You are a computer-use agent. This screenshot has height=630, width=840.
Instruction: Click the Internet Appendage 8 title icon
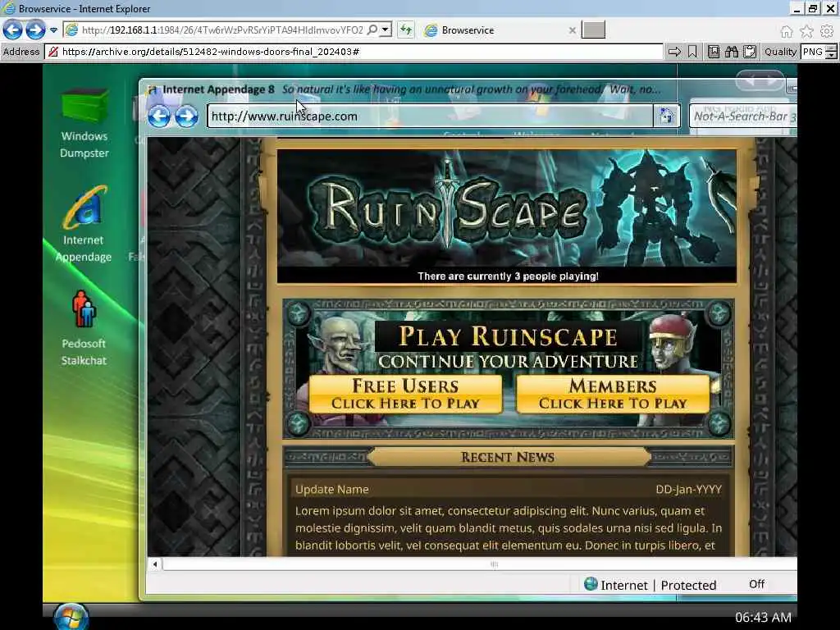click(x=153, y=90)
